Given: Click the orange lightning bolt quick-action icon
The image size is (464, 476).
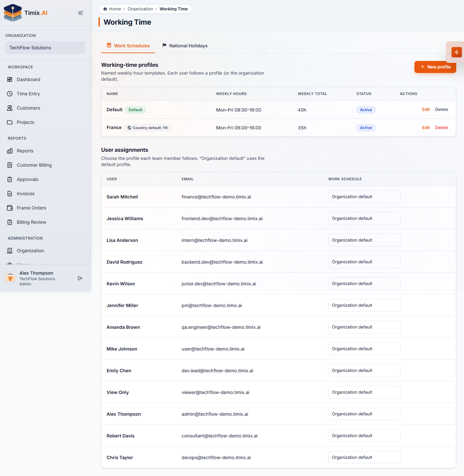Looking at the screenshot, I should (x=457, y=52).
